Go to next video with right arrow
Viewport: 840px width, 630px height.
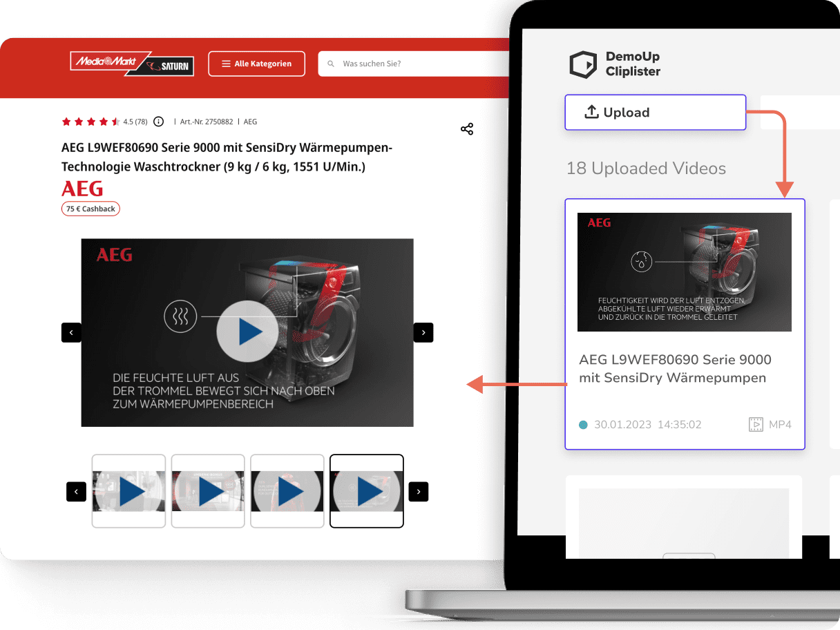pos(423,332)
